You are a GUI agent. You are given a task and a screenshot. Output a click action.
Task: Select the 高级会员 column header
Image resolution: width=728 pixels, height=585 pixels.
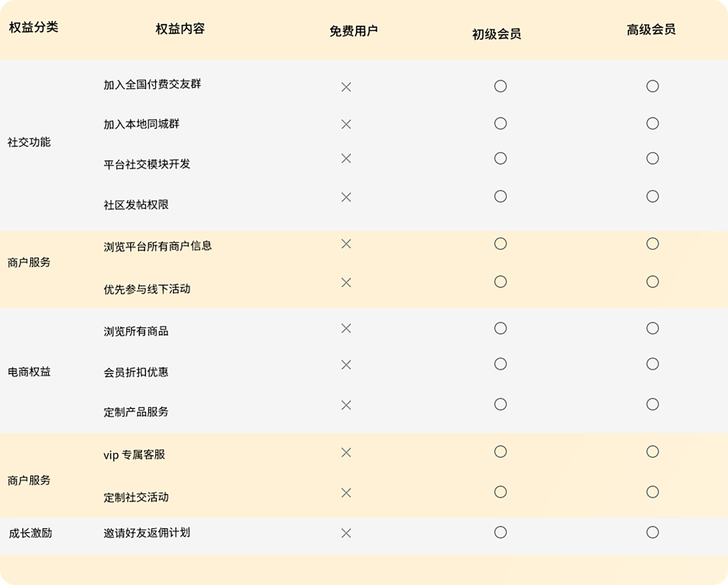651,29
